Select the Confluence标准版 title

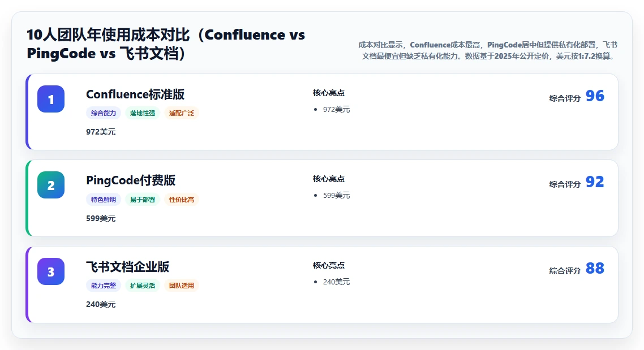tap(135, 94)
